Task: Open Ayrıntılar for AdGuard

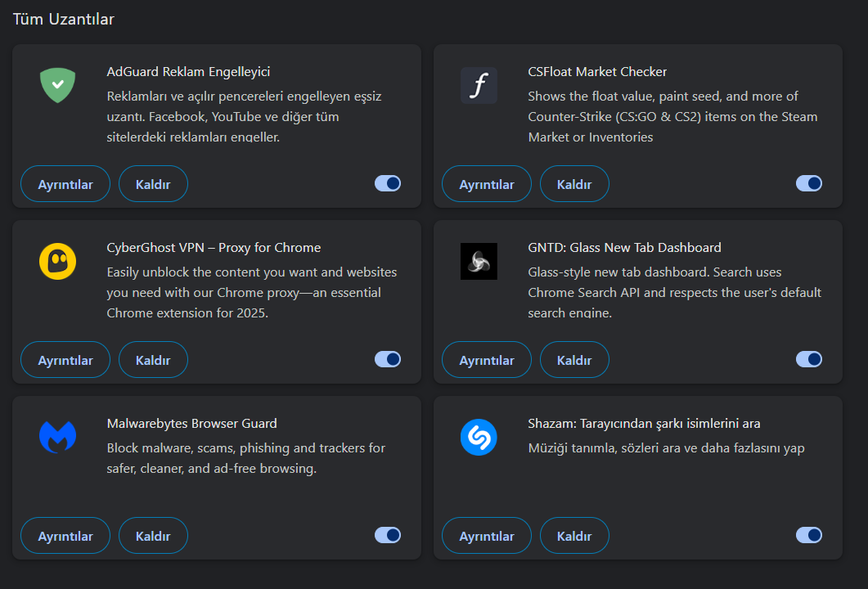Action: point(65,184)
